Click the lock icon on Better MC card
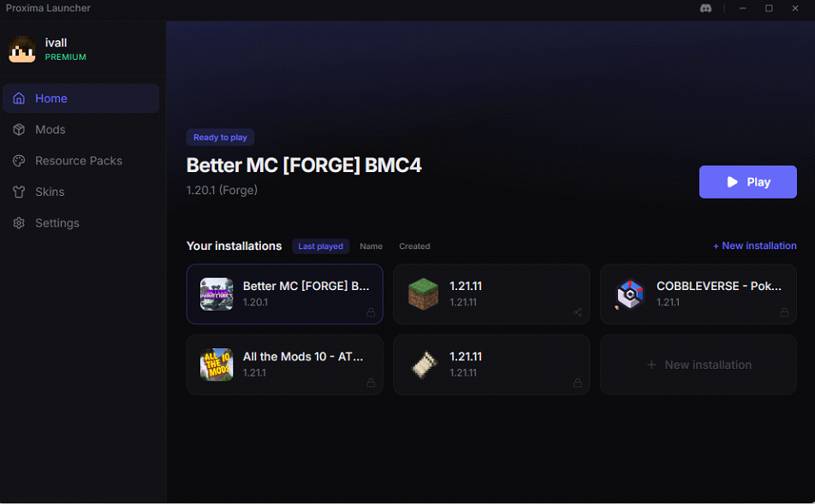This screenshot has height=504, width=815. 371,312
